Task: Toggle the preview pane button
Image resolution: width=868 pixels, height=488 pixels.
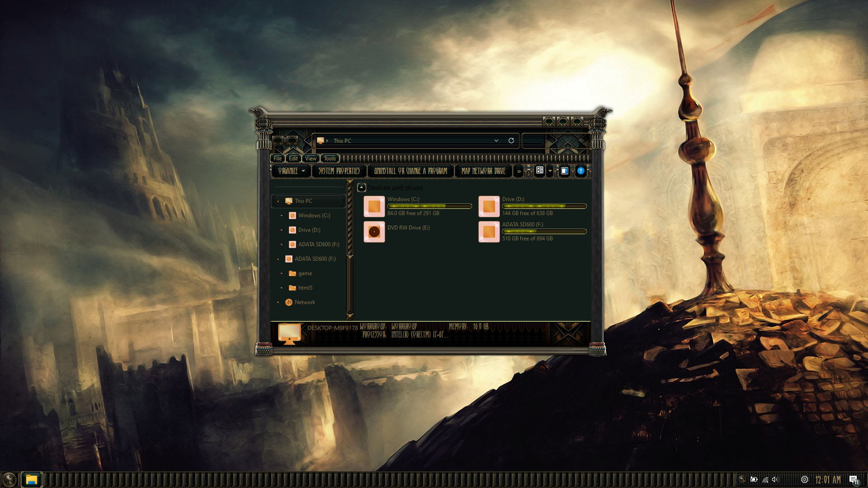Action: tap(564, 171)
